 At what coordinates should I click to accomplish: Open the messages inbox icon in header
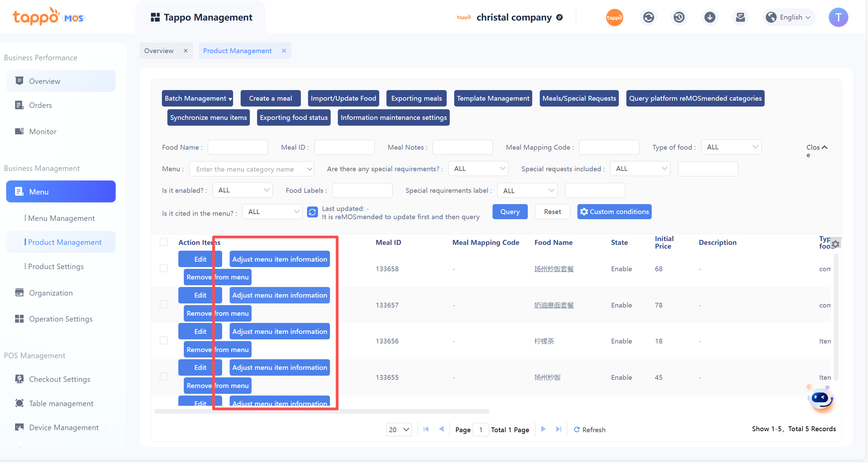click(740, 17)
